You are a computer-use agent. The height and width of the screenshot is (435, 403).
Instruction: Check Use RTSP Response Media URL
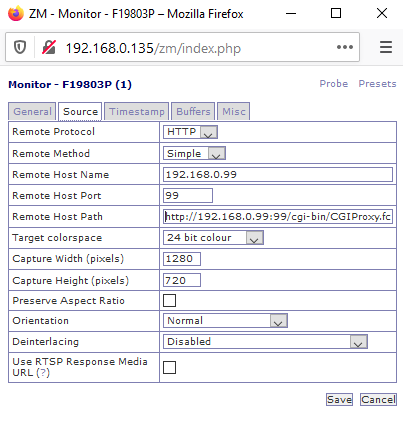tap(169, 367)
